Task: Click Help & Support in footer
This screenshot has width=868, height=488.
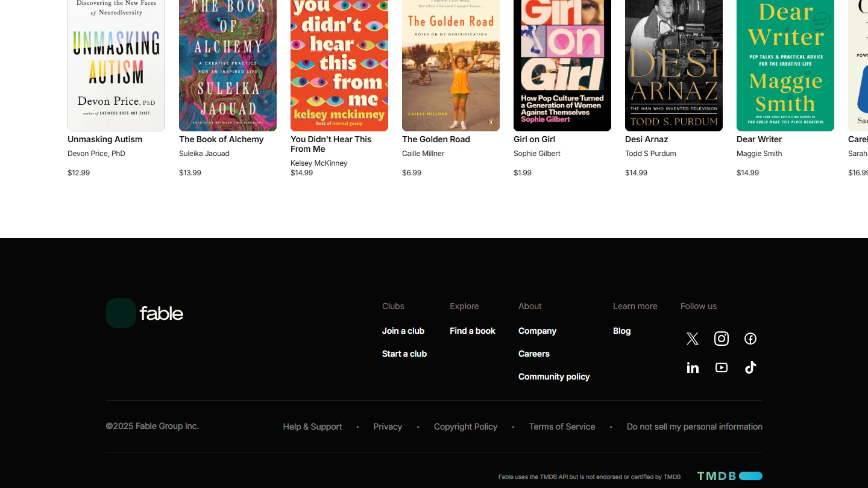Action: (x=312, y=427)
